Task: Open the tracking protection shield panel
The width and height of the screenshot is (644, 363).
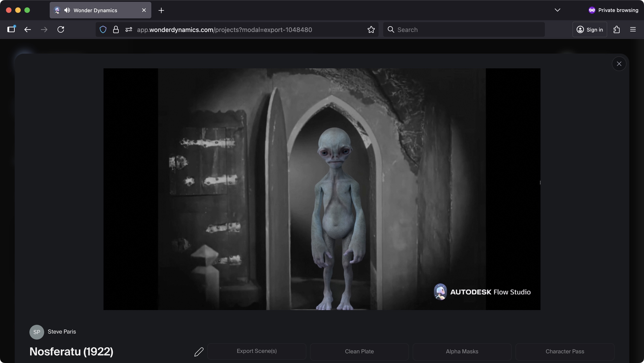Action: coord(103,29)
